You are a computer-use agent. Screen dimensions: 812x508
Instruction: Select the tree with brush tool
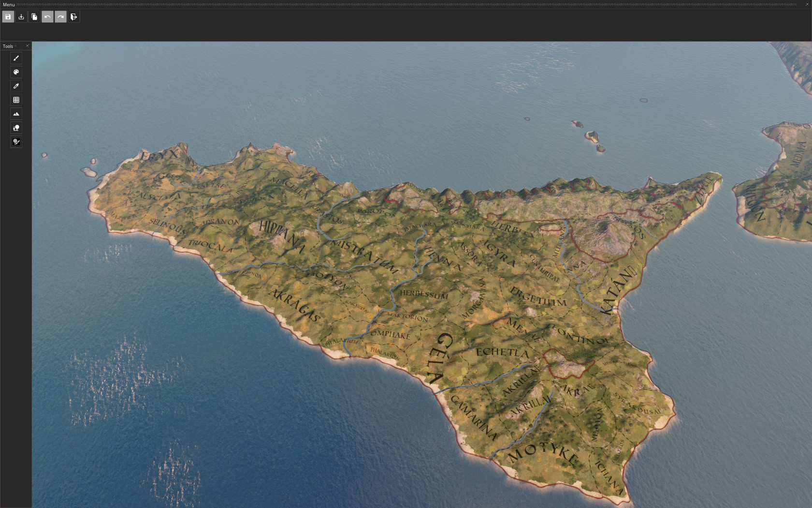pyautogui.click(x=16, y=142)
